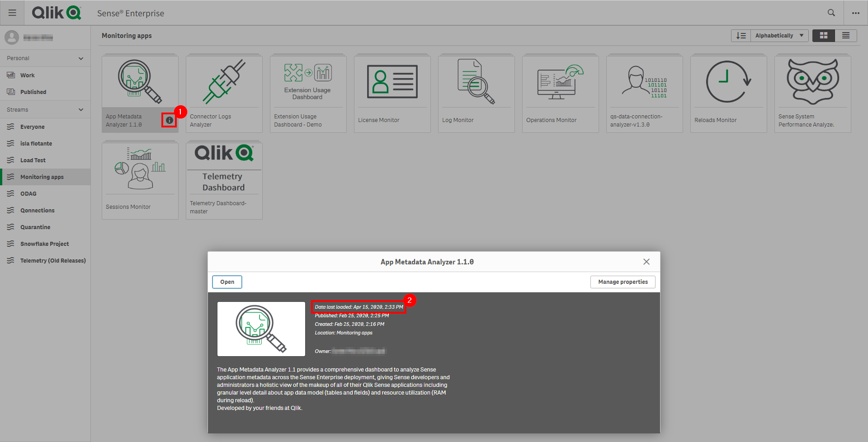Click the Work briefcase icon
Viewport: 868px width, 442px height.
tap(11, 75)
